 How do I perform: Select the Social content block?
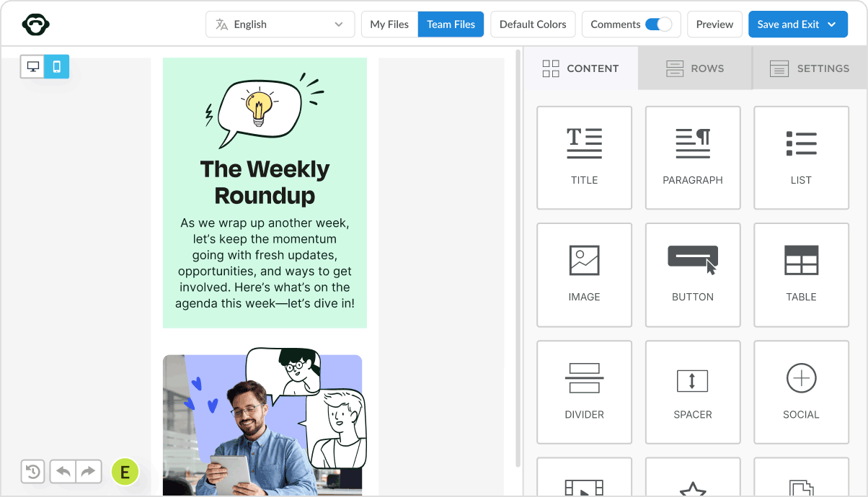click(x=801, y=392)
